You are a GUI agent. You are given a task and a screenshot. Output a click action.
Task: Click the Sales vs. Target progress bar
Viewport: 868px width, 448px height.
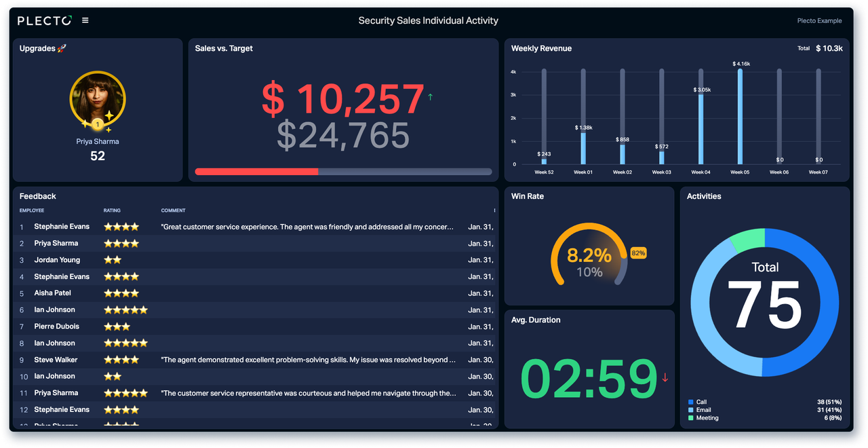(343, 172)
